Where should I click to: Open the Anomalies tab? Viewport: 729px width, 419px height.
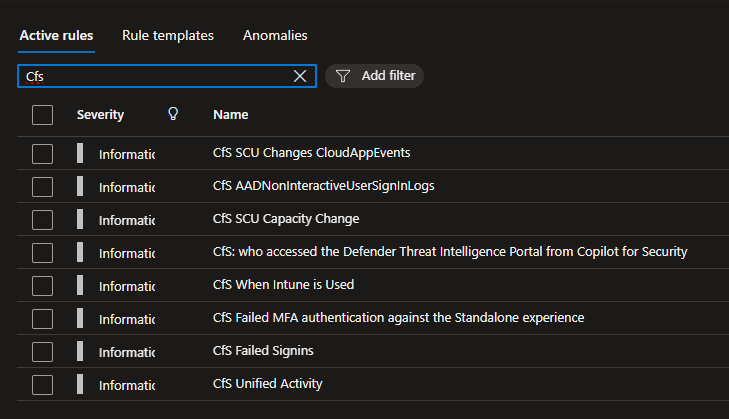pyautogui.click(x=275, y=35)
